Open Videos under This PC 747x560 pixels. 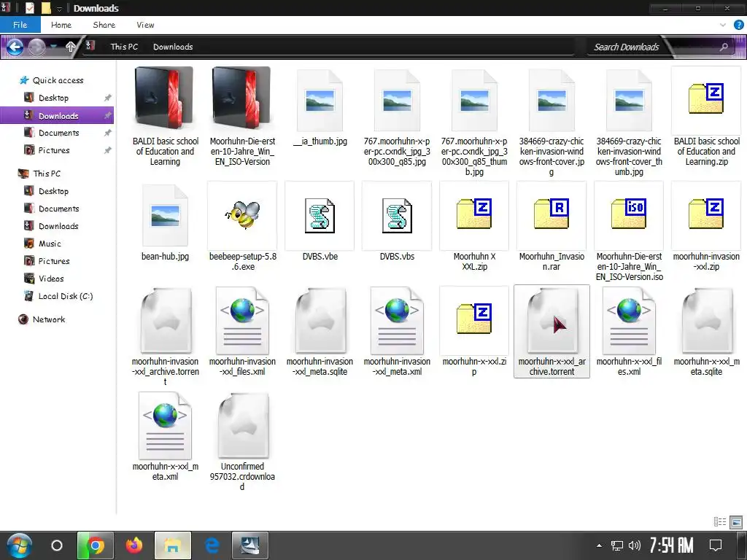(x=51, y=279)
